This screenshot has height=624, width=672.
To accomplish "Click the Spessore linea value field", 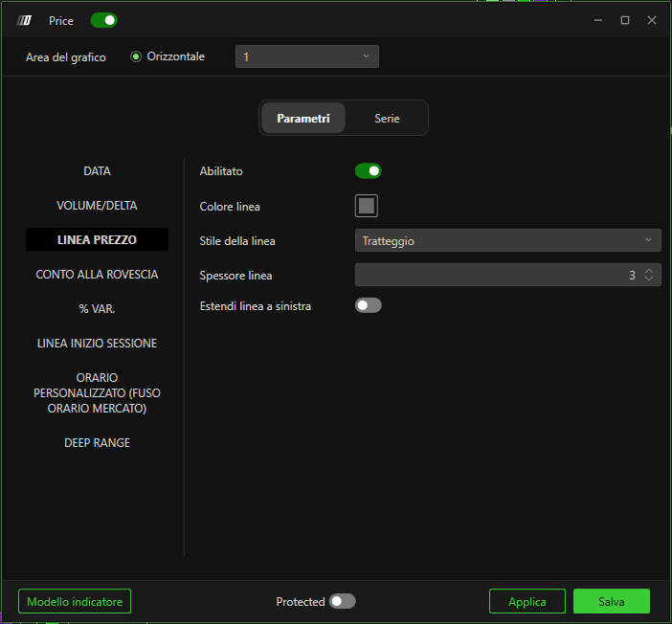I will 497,275.
